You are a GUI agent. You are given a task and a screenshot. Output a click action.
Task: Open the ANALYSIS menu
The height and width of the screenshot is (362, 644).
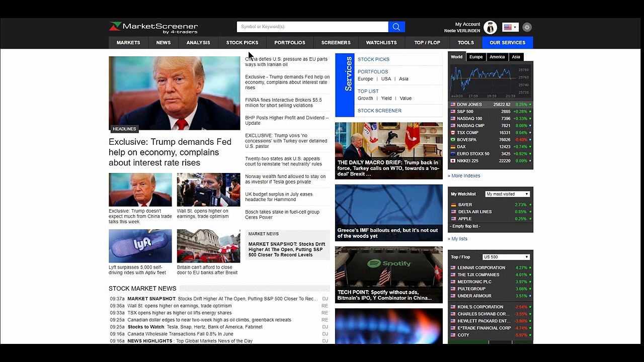pyautogui.click(x=198, y=43)
